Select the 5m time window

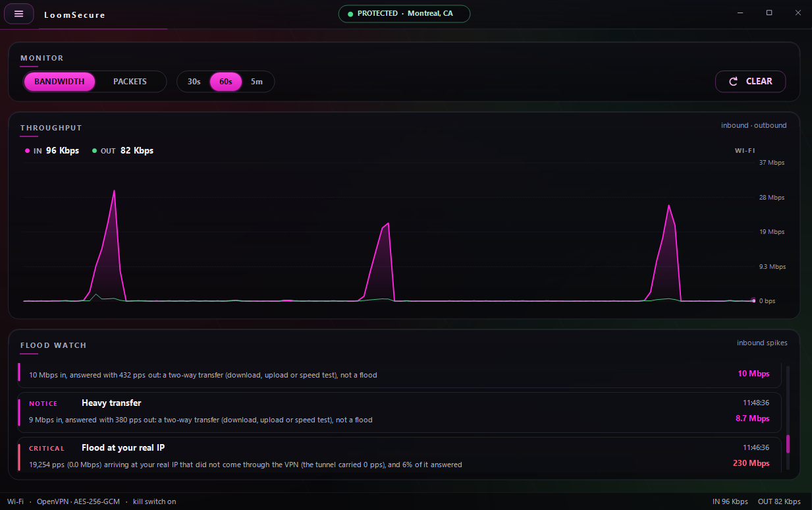pyautogui.click(x=257, y=82)
